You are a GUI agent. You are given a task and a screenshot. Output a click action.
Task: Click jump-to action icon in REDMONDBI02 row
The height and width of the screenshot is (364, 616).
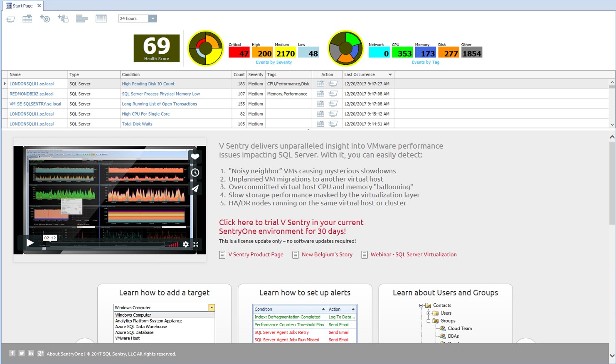[333, 93]
